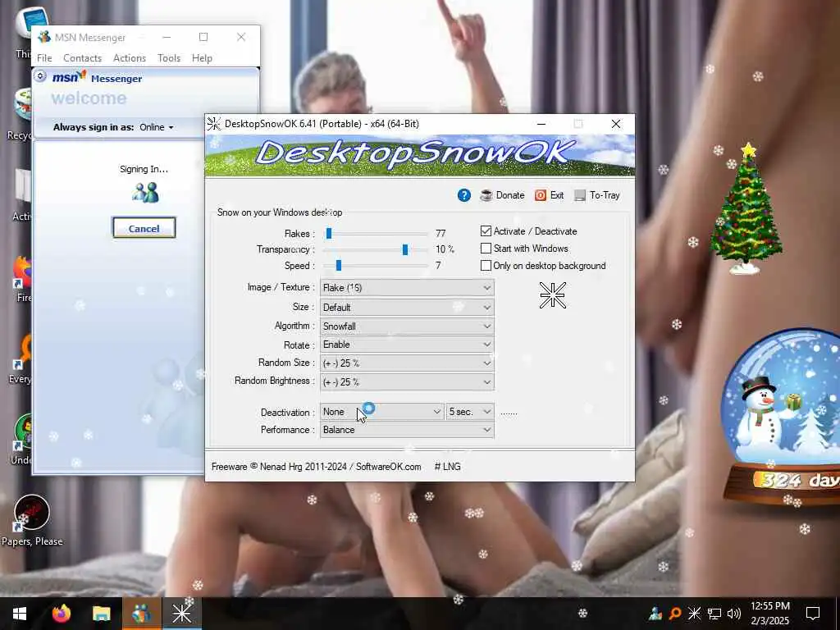Click the Christmas tree desktop widget

click(x=746, y=209)
